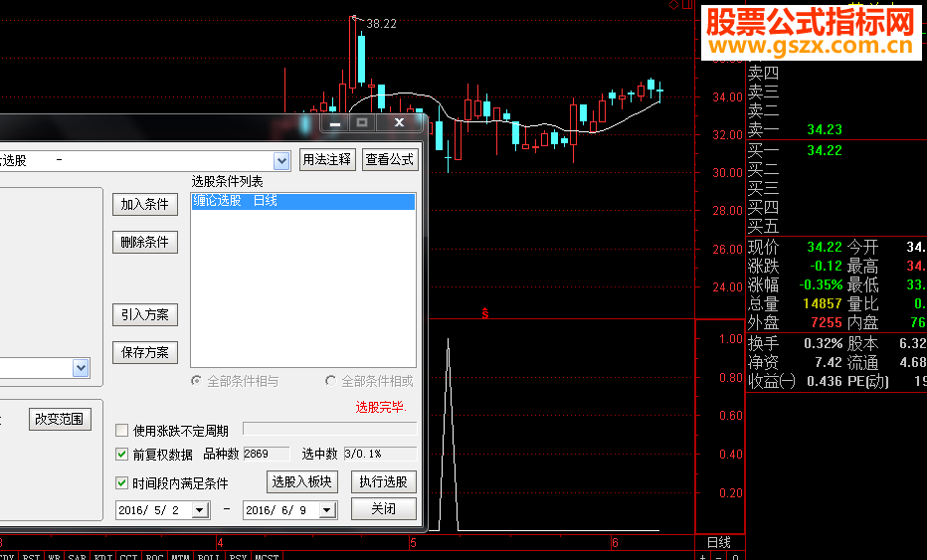Click the 换手 value 0.32%
The height and width of the screenshot is (560, 927).
823,343
